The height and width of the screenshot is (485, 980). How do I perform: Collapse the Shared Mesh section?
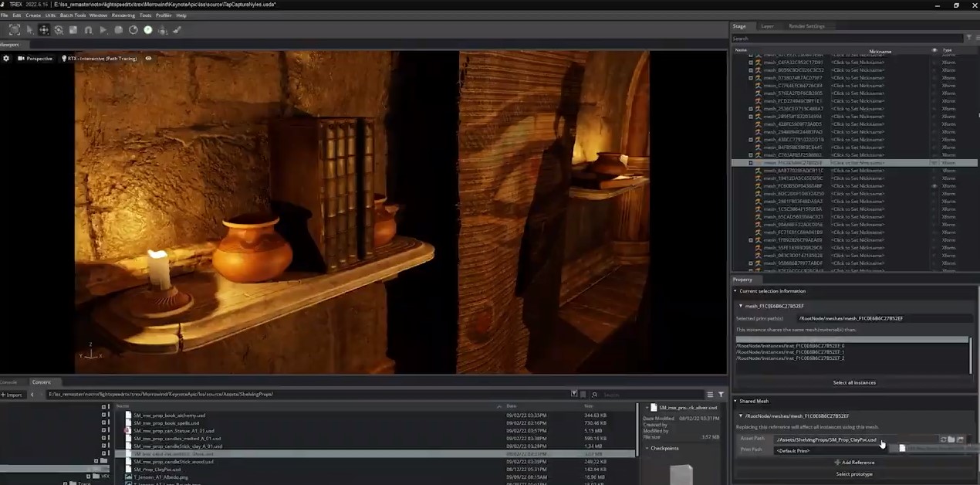click(735, 401)
